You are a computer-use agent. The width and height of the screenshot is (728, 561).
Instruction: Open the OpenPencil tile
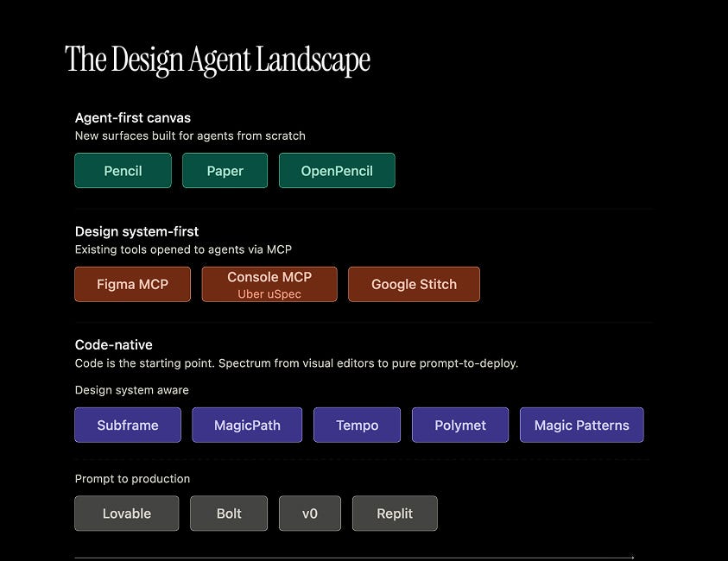click(x=337, y=170)
